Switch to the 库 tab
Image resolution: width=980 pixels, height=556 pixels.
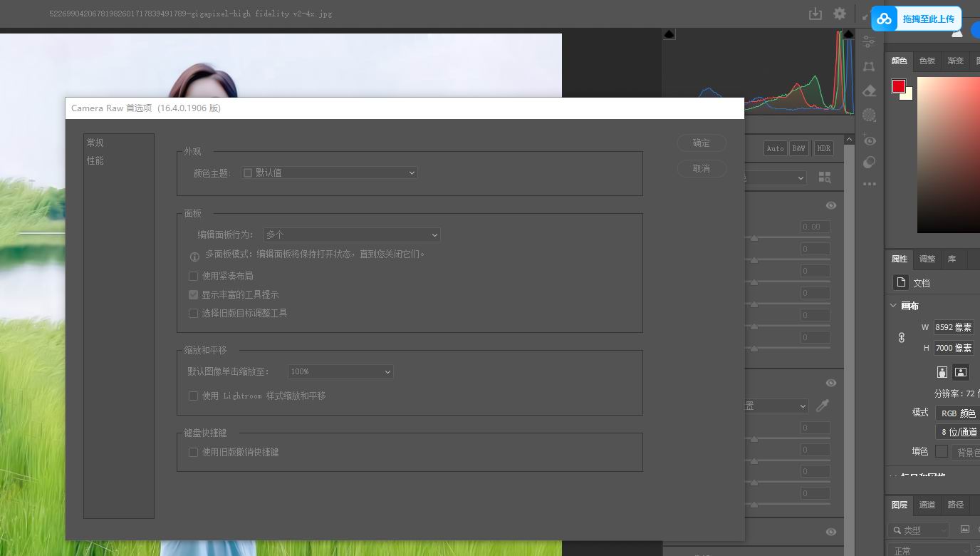click(x=952, y=259)
